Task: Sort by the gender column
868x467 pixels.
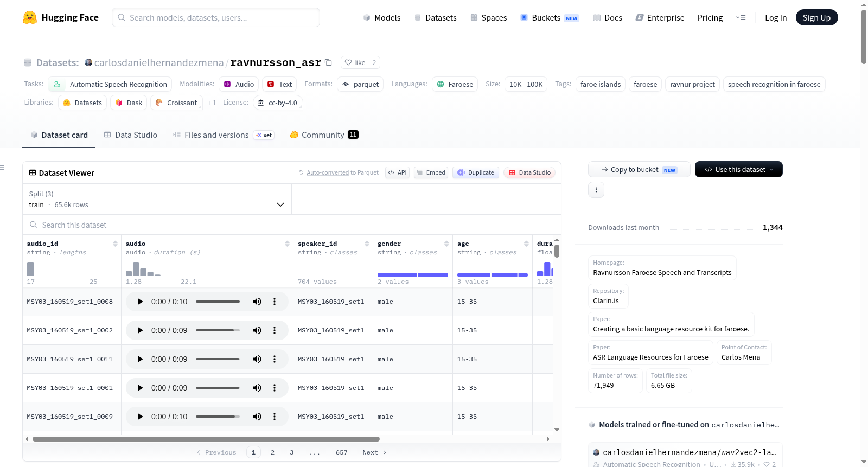Action: coord(446,244)
